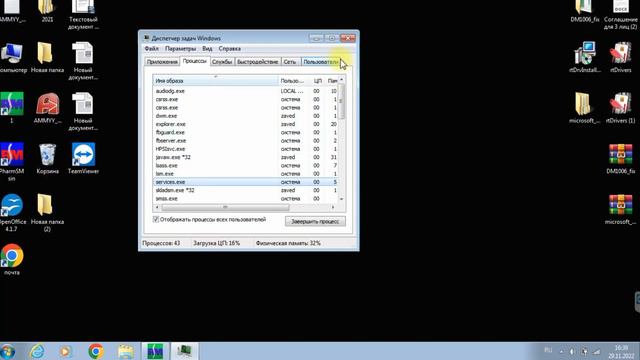This screenshot has width=640, height=360.
Task: Select the dwm.exe process row
Action: point(246,116)
